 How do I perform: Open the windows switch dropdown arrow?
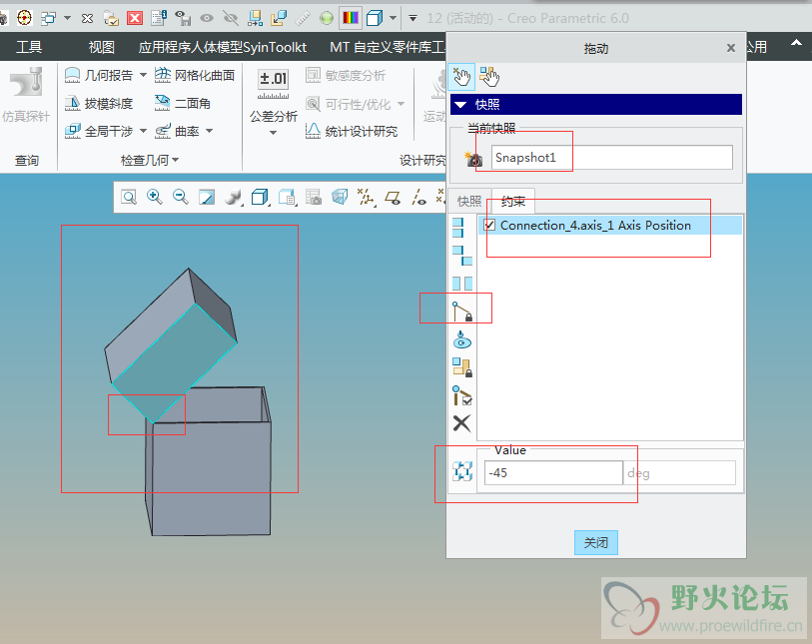(67, 18)
